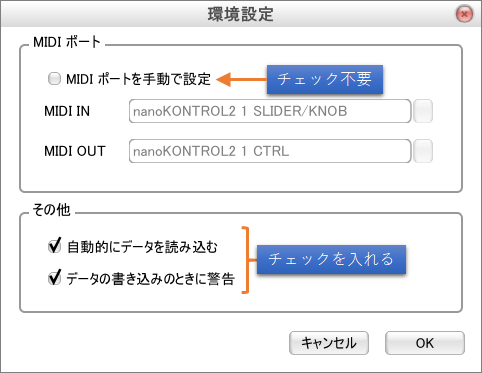Open the MIDI OUT dropdown arrow button
Viewport: 482px width, 373px height.
tap(423, 151)
